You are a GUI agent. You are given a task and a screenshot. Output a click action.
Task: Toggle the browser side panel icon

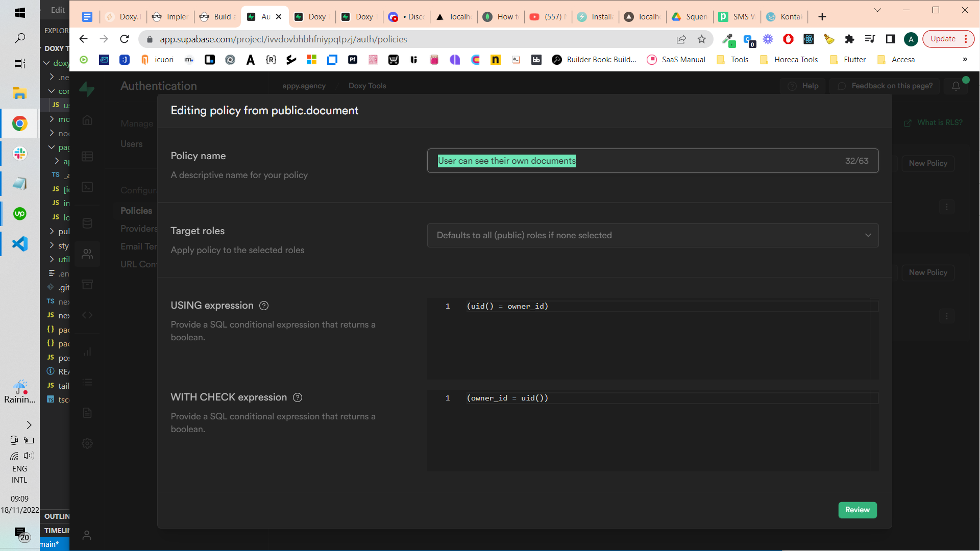tap(890, 39)
